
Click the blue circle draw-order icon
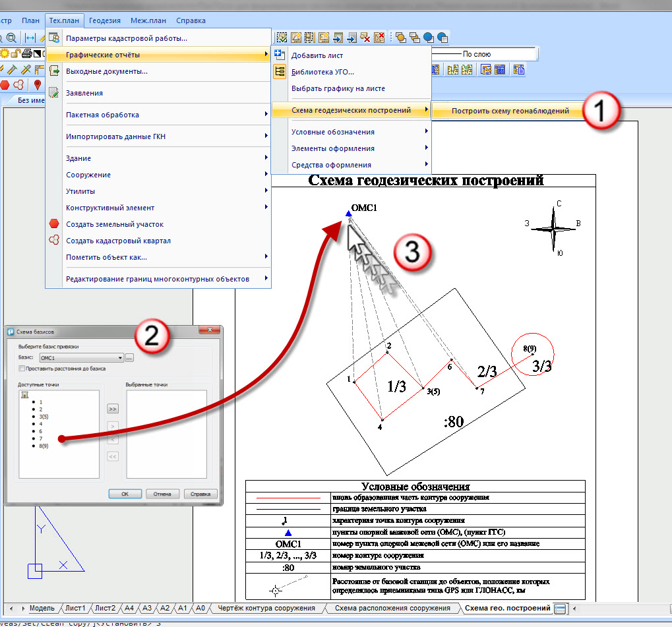[428, 38]
